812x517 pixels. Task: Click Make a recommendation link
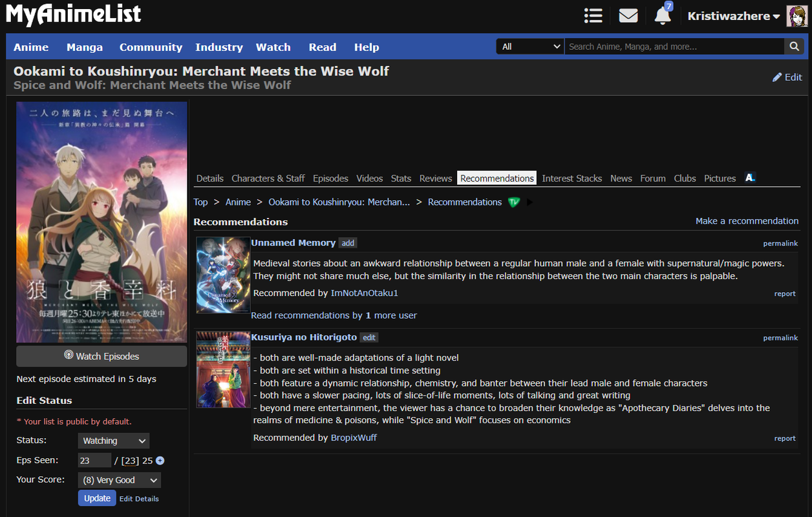(747, 221)
